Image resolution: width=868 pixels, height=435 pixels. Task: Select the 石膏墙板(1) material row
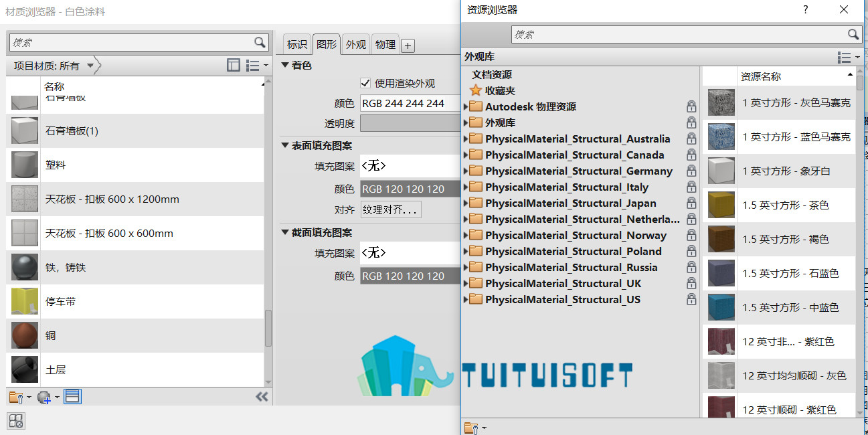tap(135, 130)
